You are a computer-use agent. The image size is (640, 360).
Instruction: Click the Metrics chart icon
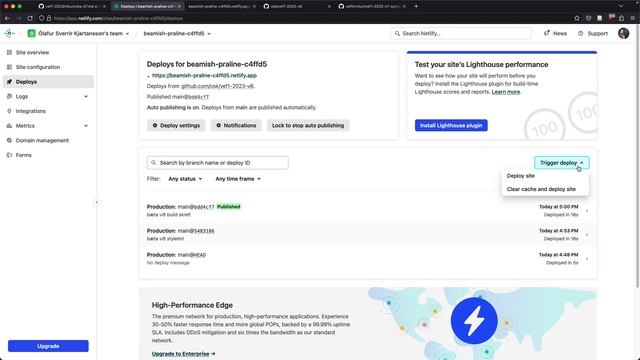pyautogui.click(x=9, y=126)
